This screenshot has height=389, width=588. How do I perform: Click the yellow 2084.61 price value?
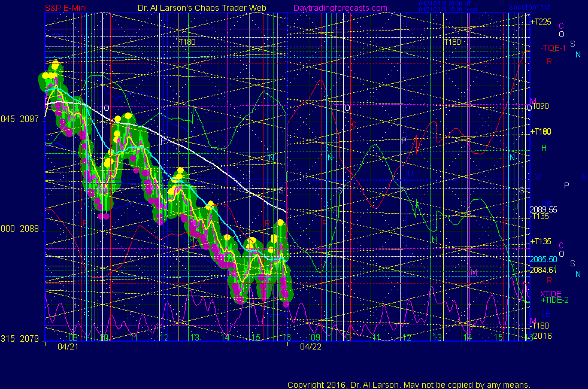542,270
